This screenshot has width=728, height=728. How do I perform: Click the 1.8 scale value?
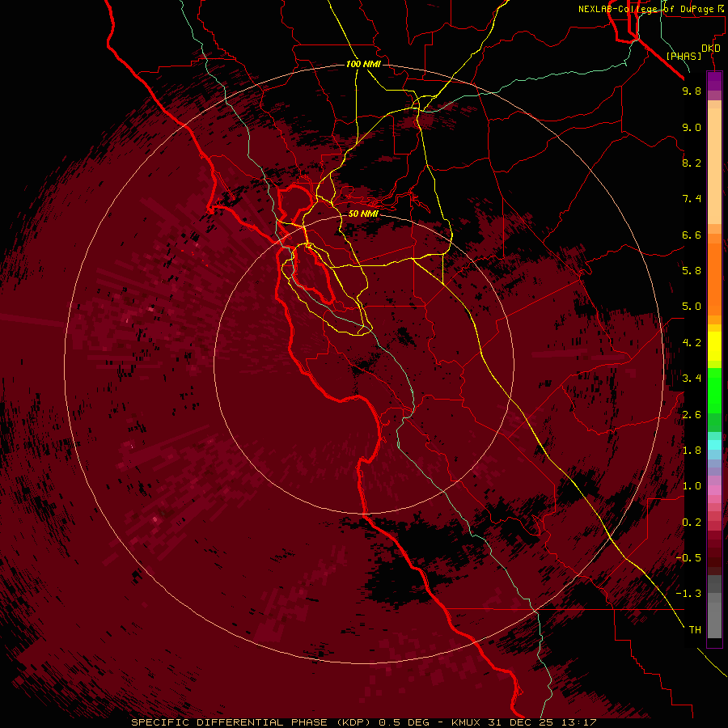[x=692, y=451]
